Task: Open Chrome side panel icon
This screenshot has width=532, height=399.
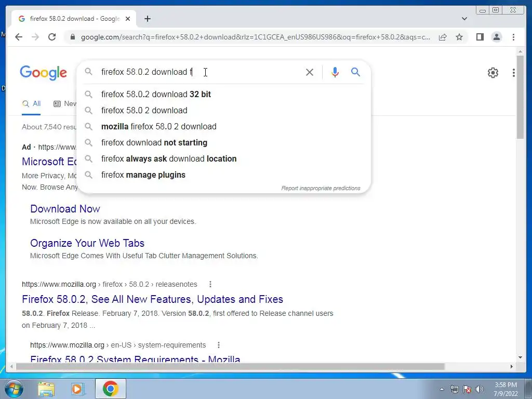Action: [x=480, y=37]
